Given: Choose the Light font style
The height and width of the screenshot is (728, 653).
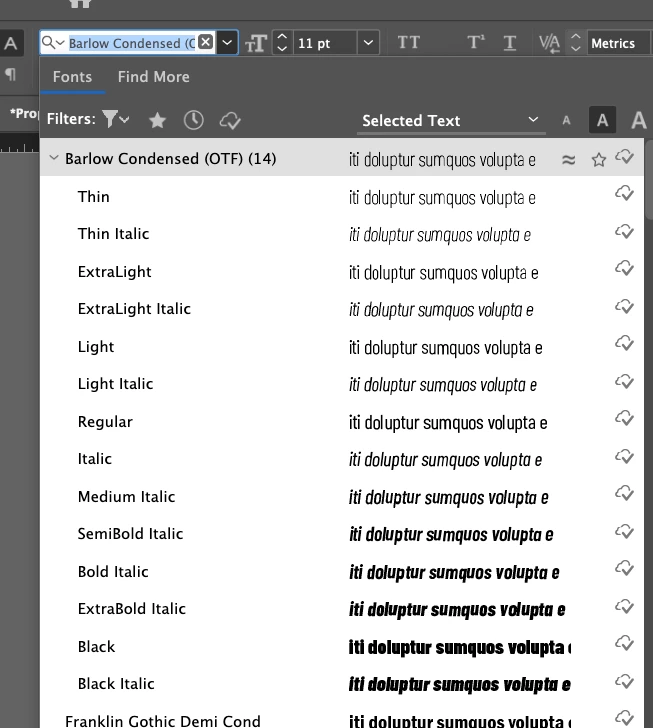Looking at the screenshot, I should 342,347.
